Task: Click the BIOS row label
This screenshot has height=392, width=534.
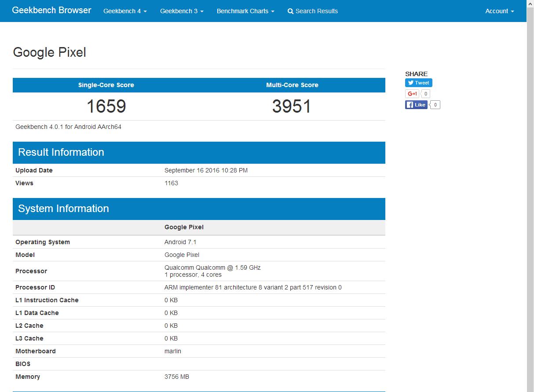Action: 23,364
